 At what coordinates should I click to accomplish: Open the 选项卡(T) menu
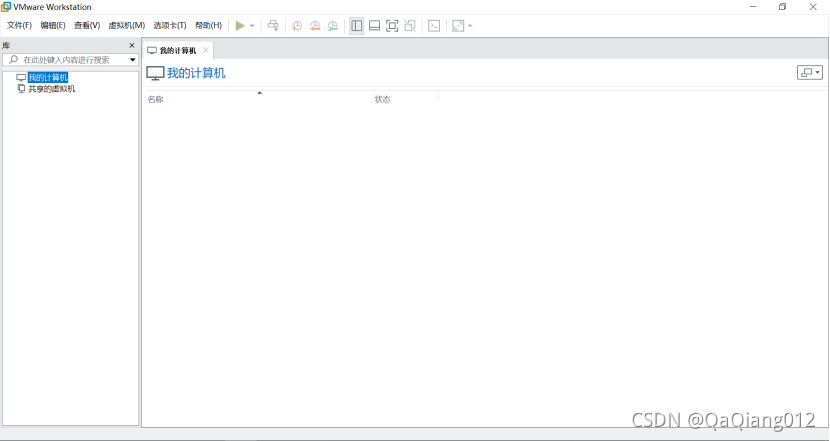pyautogui.click(x=170, y=25)
